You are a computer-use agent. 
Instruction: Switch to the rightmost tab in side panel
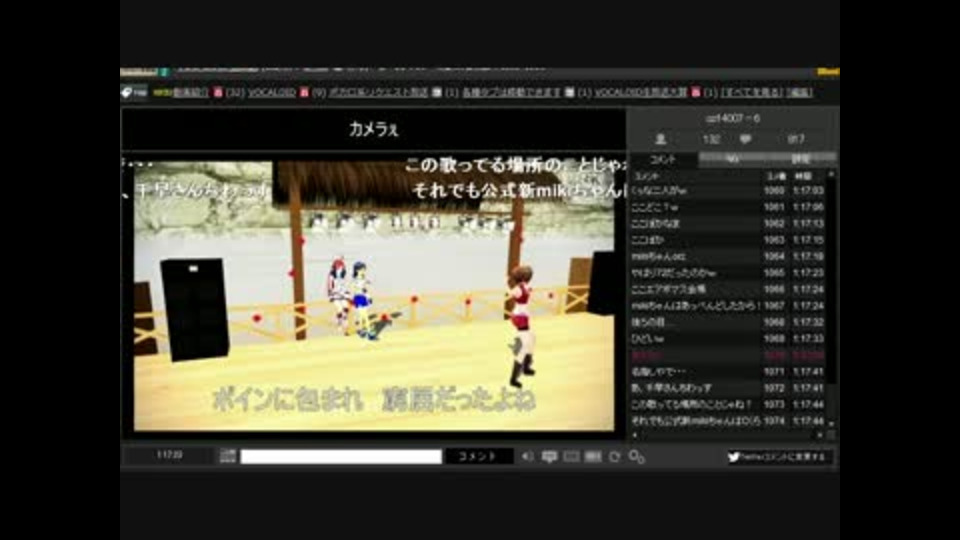tap(801, 159)
